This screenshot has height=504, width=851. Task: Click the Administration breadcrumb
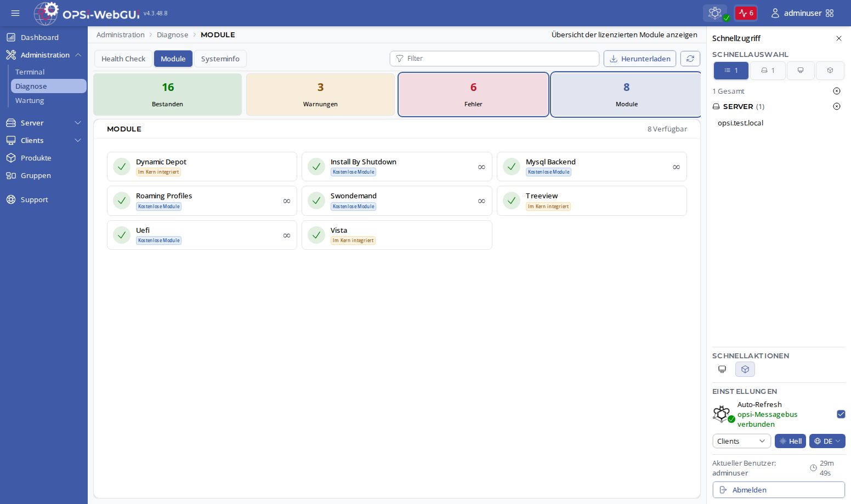(x=121, y=35)
